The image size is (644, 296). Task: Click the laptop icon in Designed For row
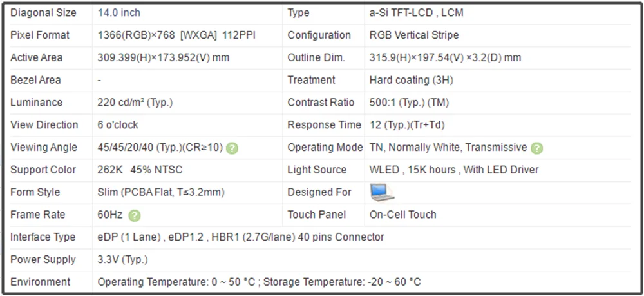click(x=382, y=192)
